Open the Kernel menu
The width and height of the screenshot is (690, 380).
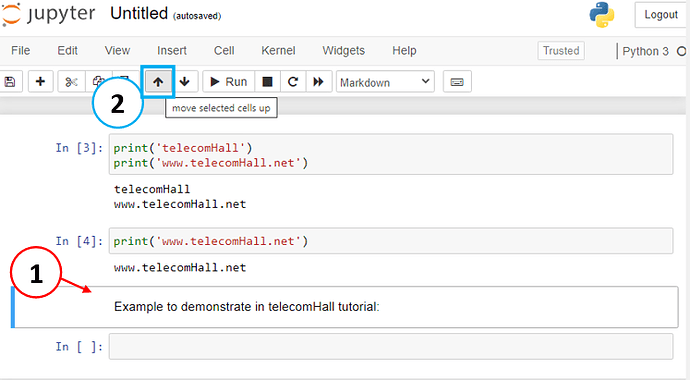pos(278,51)
